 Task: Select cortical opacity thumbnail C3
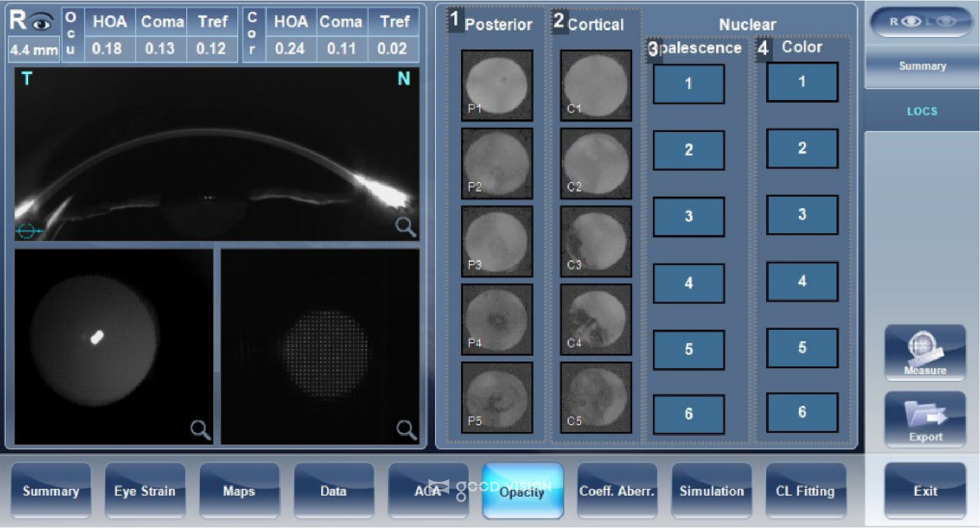tap(596, 242)
